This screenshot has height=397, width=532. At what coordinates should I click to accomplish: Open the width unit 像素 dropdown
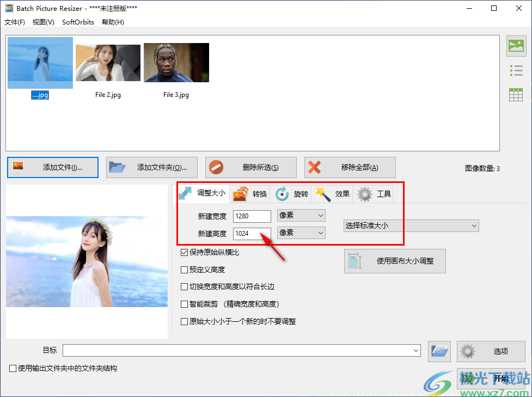click(301, 215)
